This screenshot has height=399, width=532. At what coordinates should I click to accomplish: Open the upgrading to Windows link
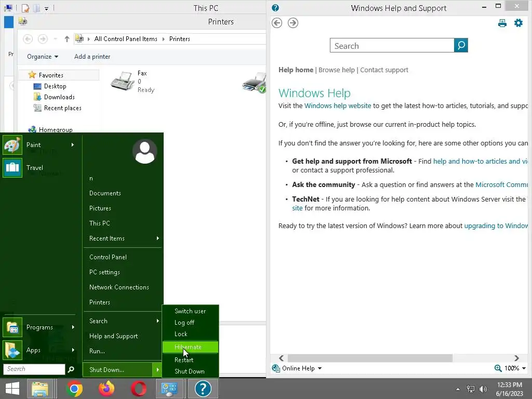point(496,226)
